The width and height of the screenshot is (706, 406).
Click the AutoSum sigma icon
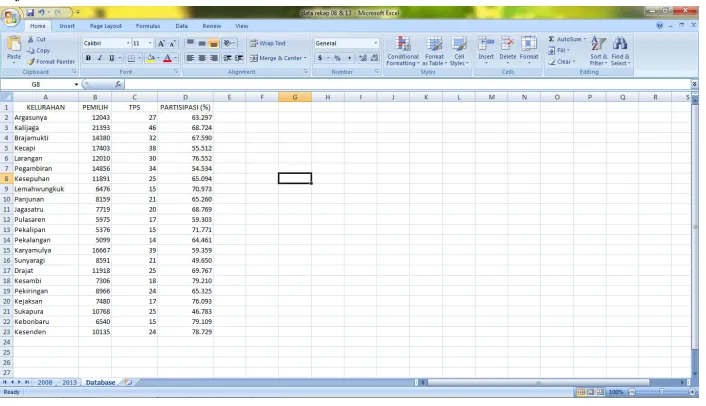(x=552, y=39)
